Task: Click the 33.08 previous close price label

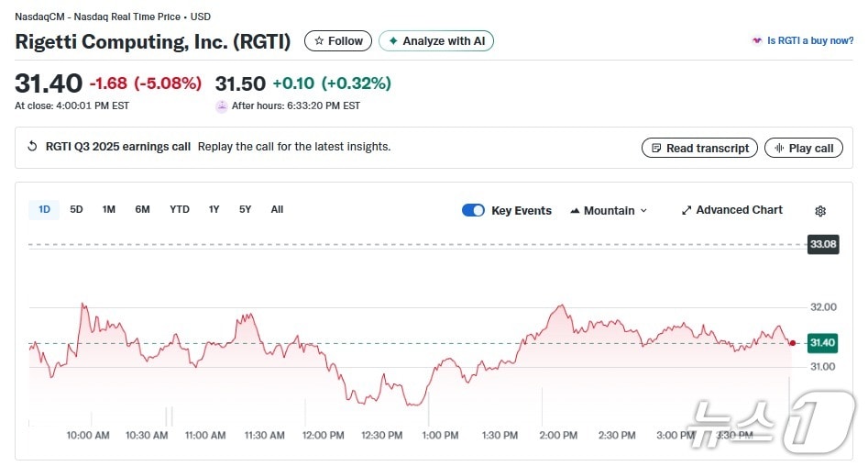Action: click(x=821, y=244)
